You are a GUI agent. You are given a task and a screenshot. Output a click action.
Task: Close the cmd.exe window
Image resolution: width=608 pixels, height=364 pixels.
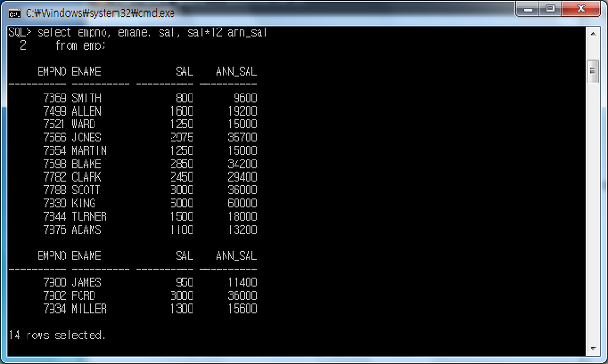[x=580, y=9]
